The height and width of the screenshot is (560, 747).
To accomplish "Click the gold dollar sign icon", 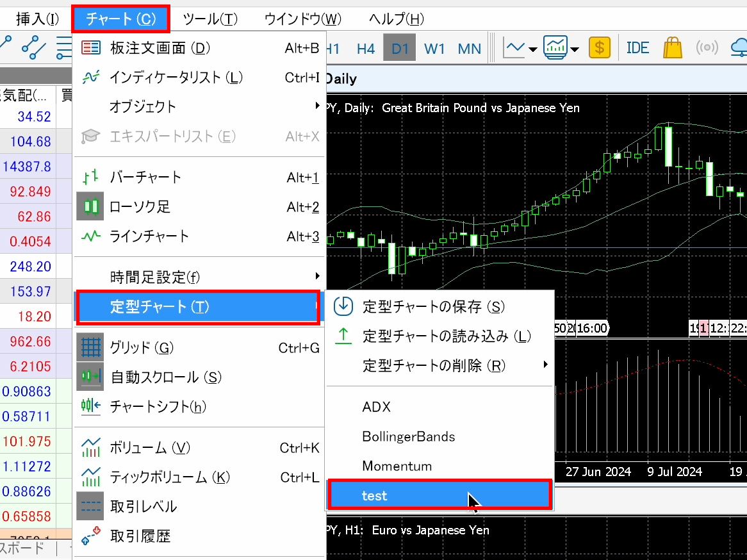I will click(600, 48).
